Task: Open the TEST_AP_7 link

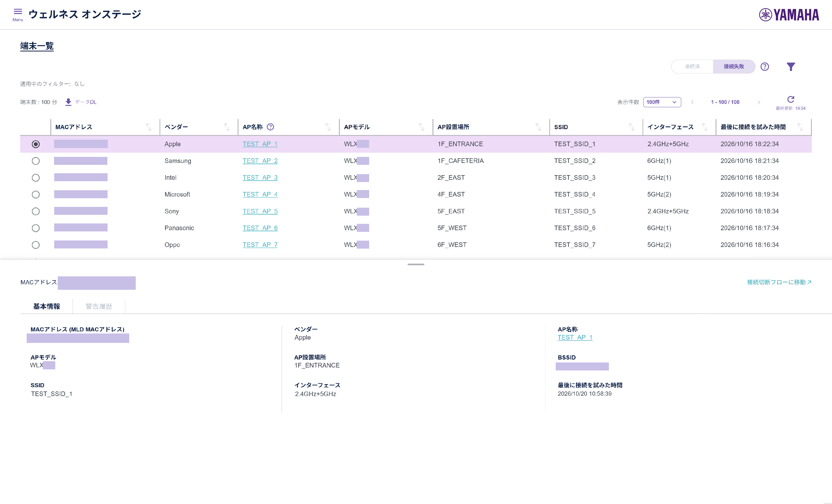Action: 260,245
